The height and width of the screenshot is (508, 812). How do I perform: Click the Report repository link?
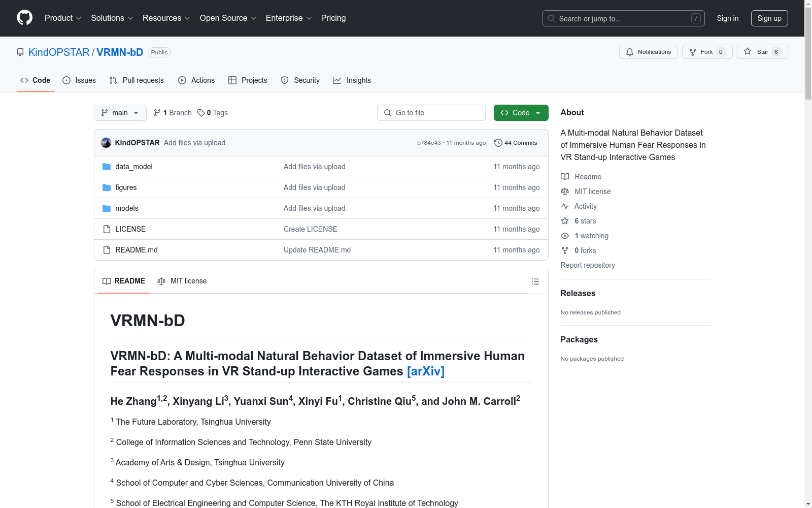588,265
